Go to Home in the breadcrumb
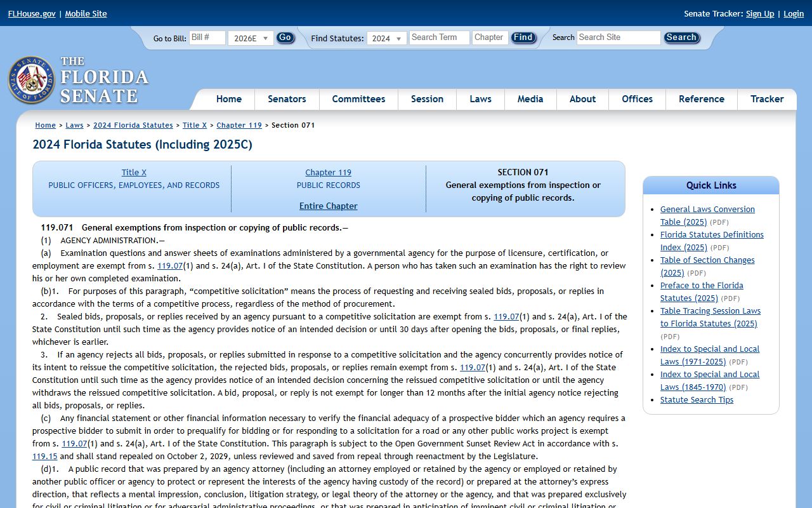Viewport: 812px width, 508px height. 45,125
